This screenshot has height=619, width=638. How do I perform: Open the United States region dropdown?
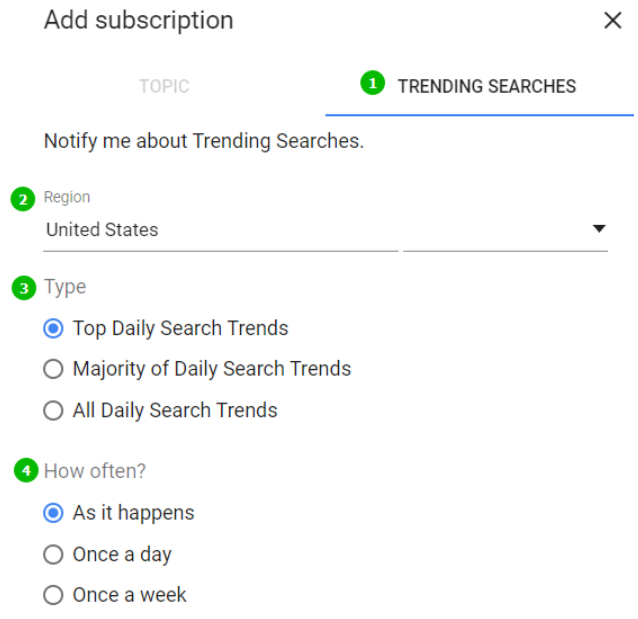(x=220, y=230)
